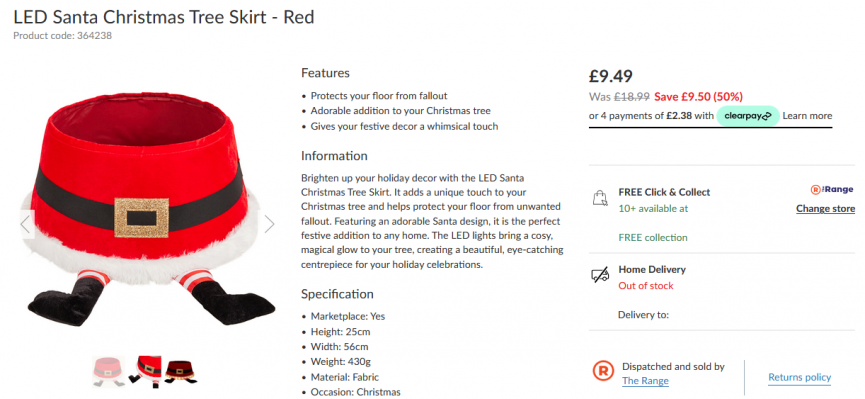Viewport: 865px width, 399px height.
Task: Click the 10+ available at stock text
Action: pyautogui.click(x=653, y=209)
